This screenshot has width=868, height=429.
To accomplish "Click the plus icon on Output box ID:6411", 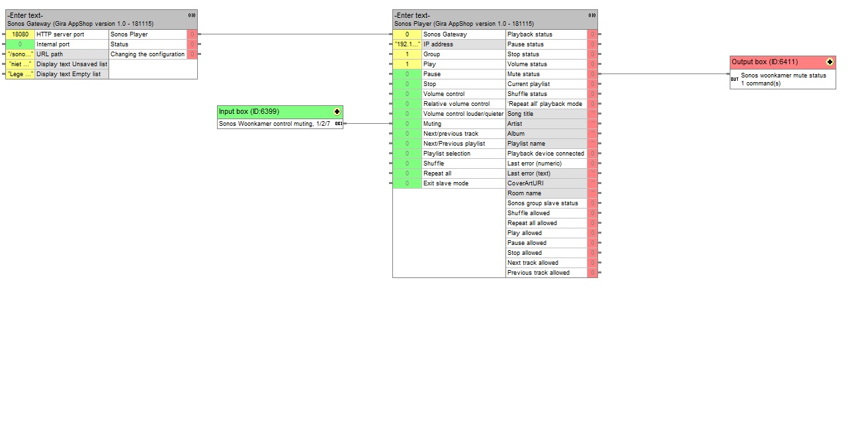I will 830,62.
